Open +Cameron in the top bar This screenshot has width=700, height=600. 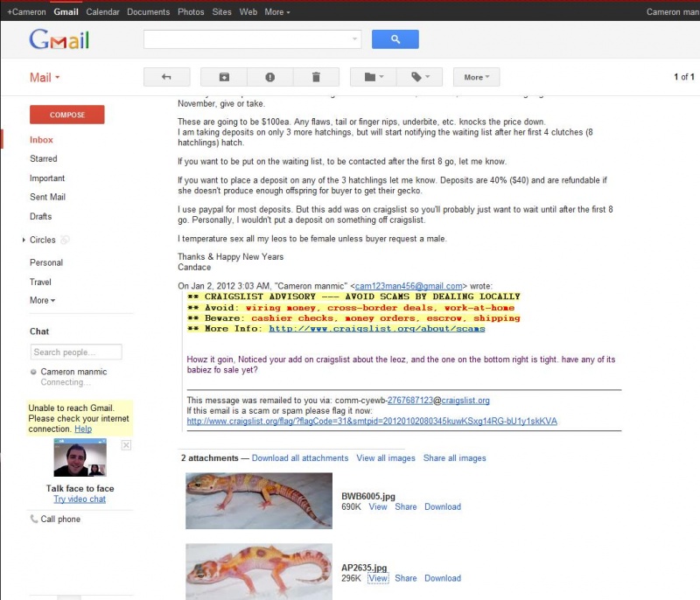click(x=26, y=12)
